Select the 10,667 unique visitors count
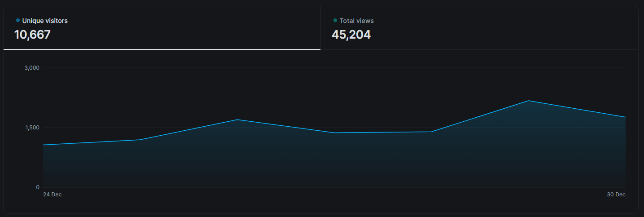Screen dimensions: 644x217 click(x=32, y=35)
